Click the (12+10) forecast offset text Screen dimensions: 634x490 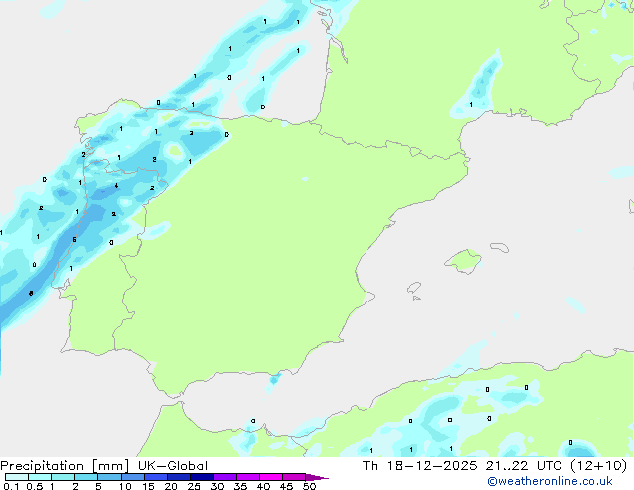click(598, 466)
